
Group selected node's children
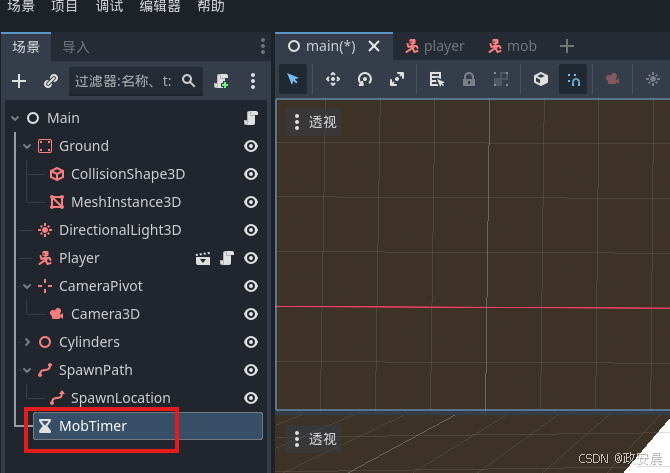501,79
